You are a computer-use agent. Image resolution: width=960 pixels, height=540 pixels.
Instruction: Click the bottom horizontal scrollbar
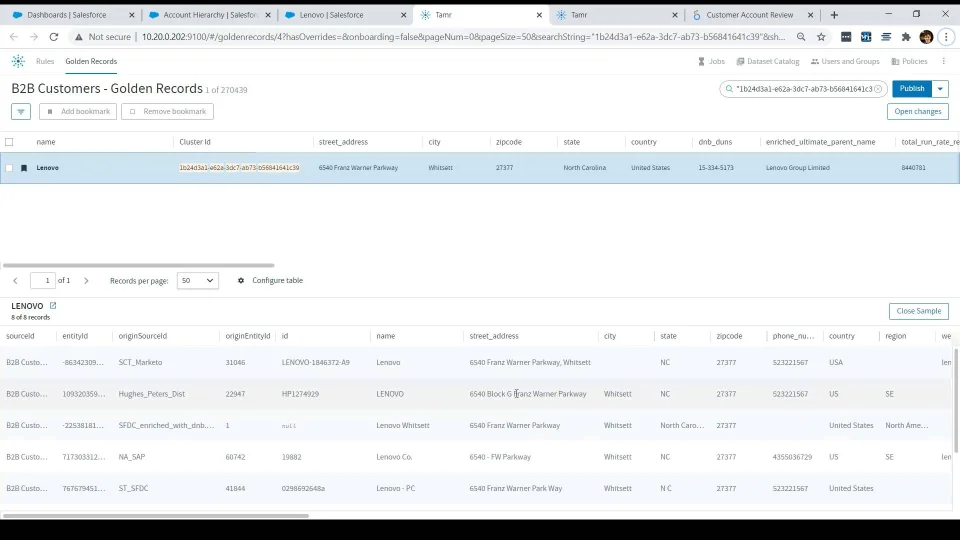coord(156,516)
